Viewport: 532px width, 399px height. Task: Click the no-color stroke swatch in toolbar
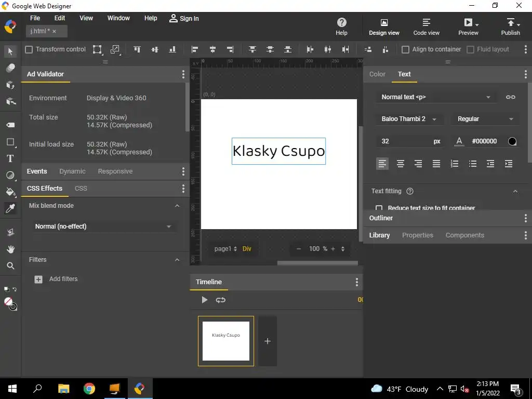[x=8, y=301]
